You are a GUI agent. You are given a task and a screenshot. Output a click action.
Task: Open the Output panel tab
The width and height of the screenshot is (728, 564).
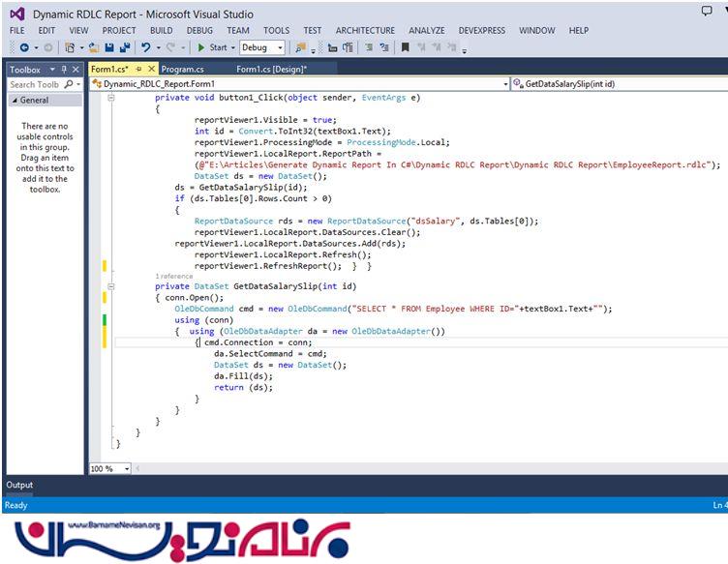[19, 485]
